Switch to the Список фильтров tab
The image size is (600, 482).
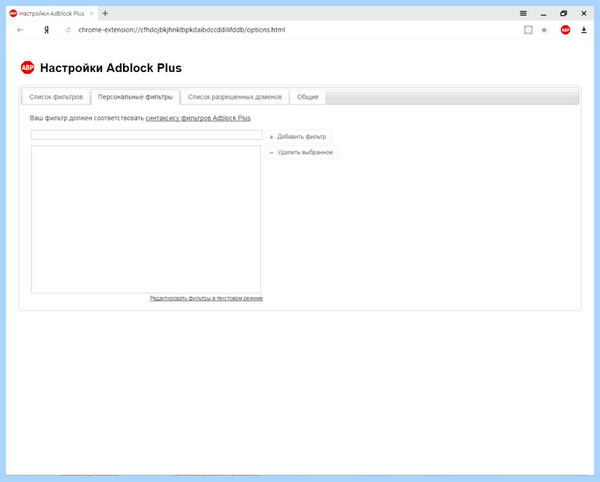[x=56, y=97]
